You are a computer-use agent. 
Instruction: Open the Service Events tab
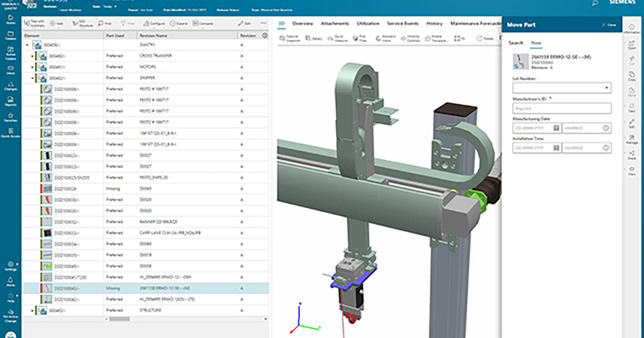(x=402, y=24)
